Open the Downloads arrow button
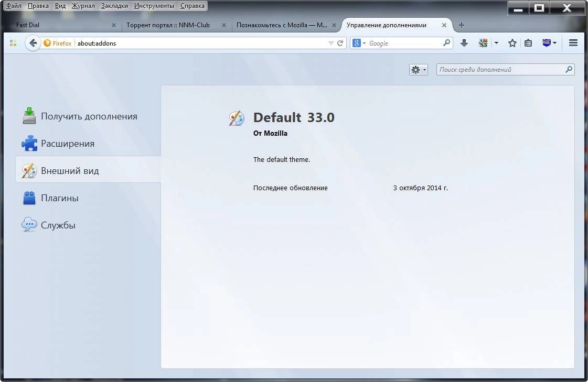Image resolution: width=588 pixels, height=382 pixels. (x=464, y=43)
